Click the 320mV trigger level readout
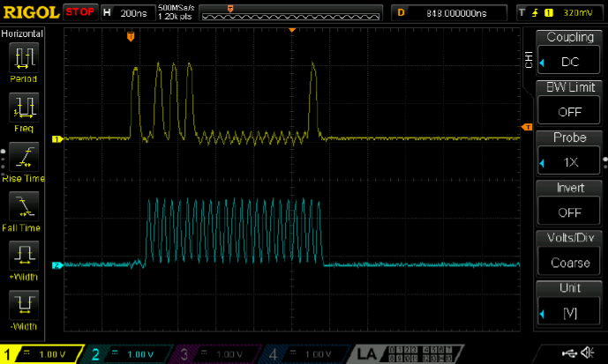608x364 pixels. coord(578,12)
